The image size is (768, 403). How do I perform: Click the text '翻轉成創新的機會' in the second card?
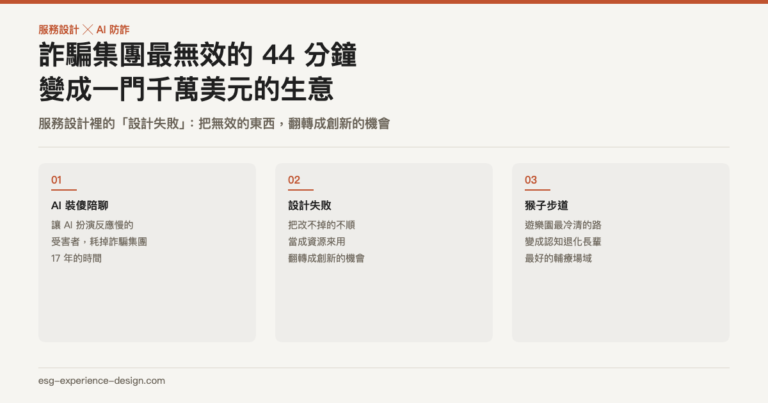(326, 258)
